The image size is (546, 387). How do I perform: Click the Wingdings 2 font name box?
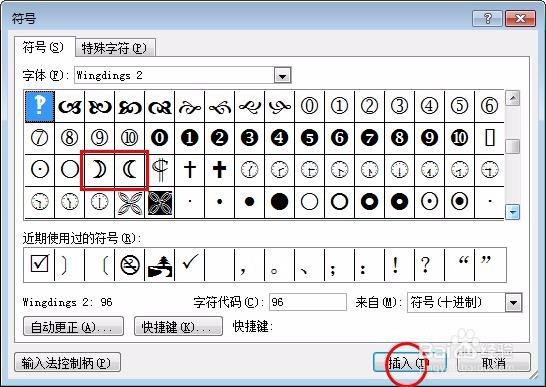[x=174, y=75]
